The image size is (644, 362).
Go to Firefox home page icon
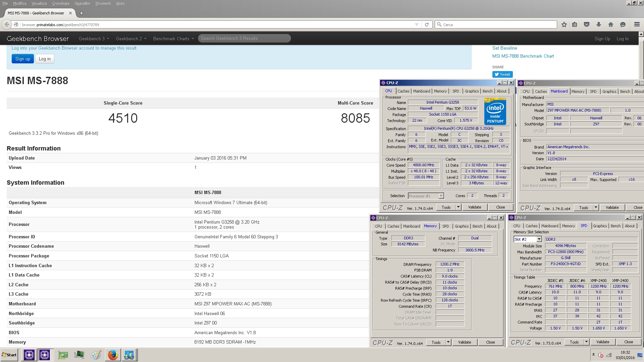[x=611, y=24]
